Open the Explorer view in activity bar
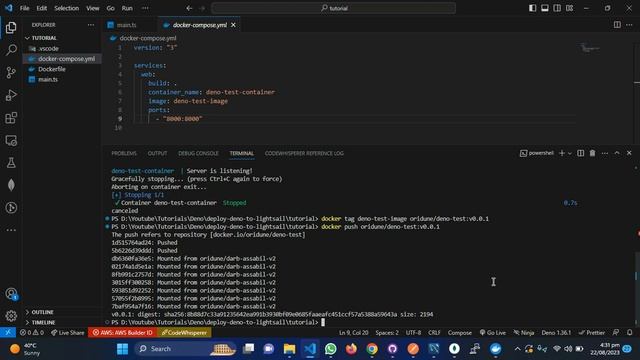The height and width of the screenshot is (360, 640). pyautogui.click(x=11, y=27)
